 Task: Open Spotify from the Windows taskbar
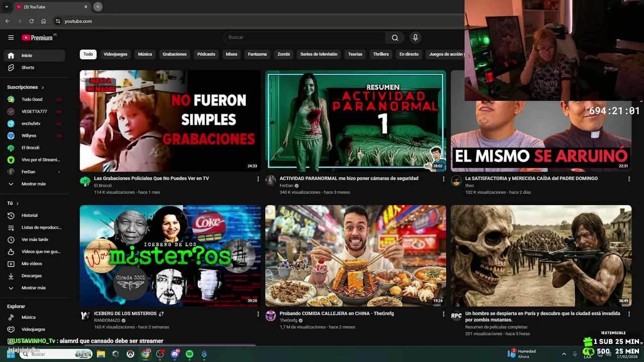[190, 354]
